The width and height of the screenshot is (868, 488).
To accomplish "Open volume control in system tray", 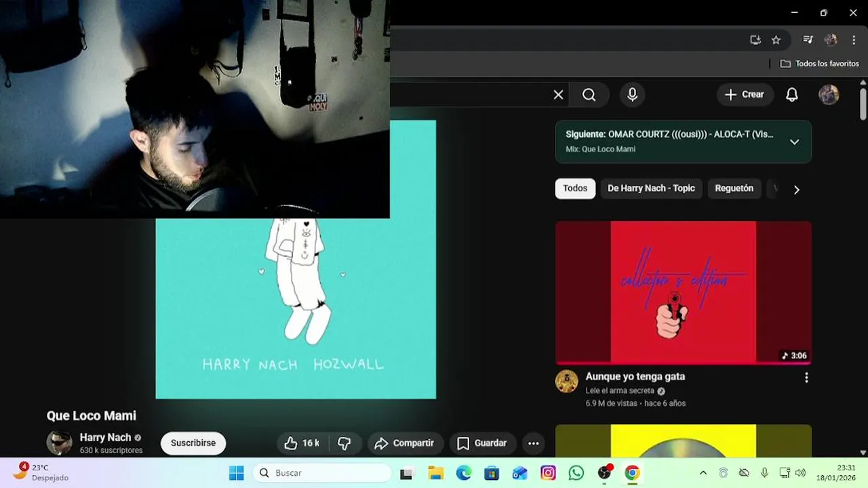I will [x=800, y=473].
